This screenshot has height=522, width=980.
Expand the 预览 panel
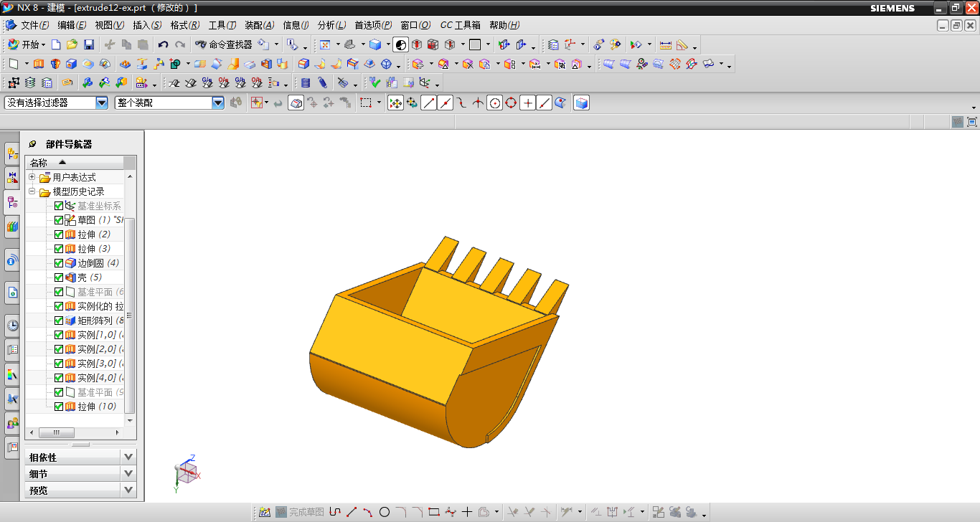[128, 490]
